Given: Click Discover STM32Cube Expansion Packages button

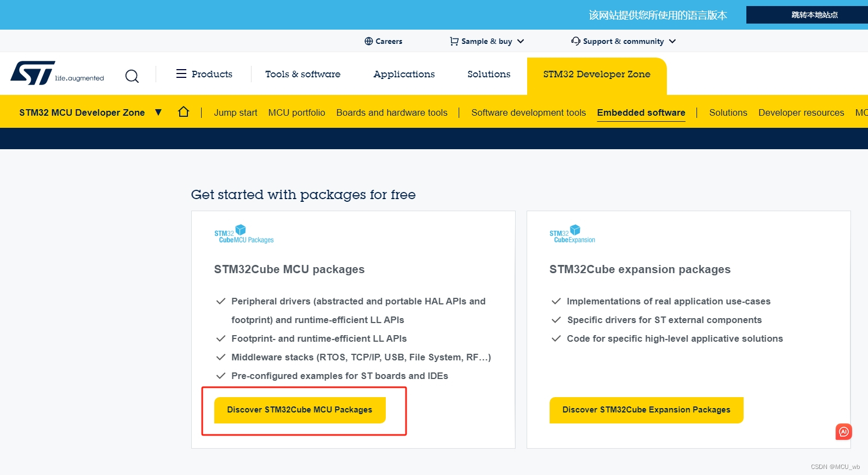Looking at the screenshot, I should (647, 410).
